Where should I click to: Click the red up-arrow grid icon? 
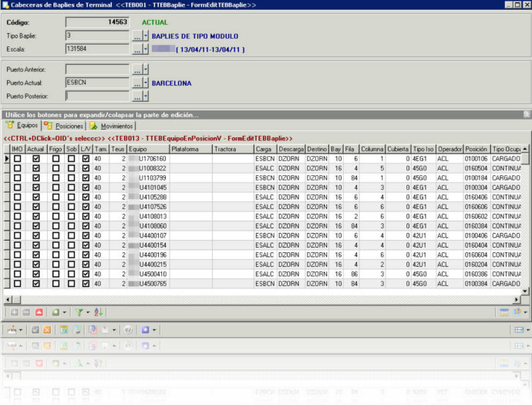[39, 312]
